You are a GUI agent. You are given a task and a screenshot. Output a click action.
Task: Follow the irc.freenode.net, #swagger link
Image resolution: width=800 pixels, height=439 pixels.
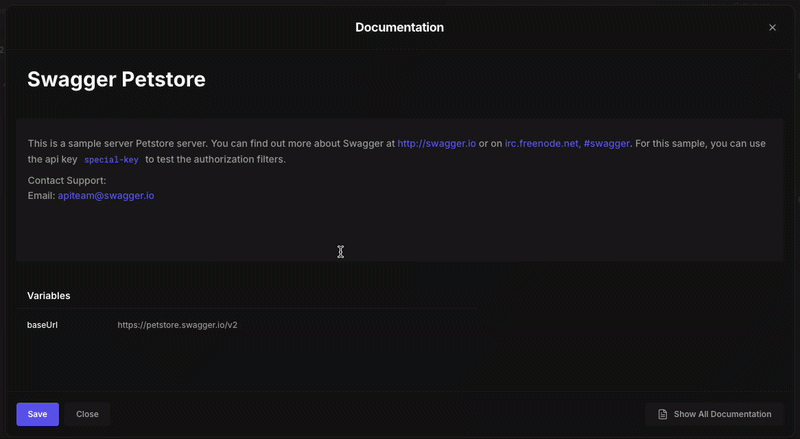[567, 143]
